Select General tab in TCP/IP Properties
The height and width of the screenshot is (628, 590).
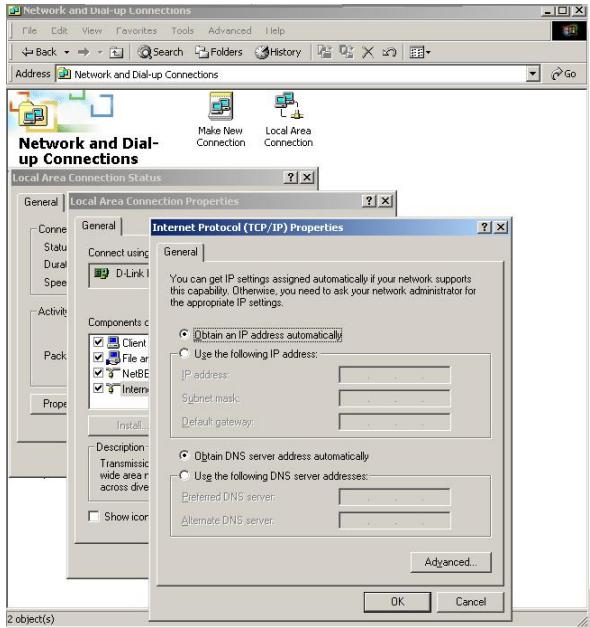181,252
